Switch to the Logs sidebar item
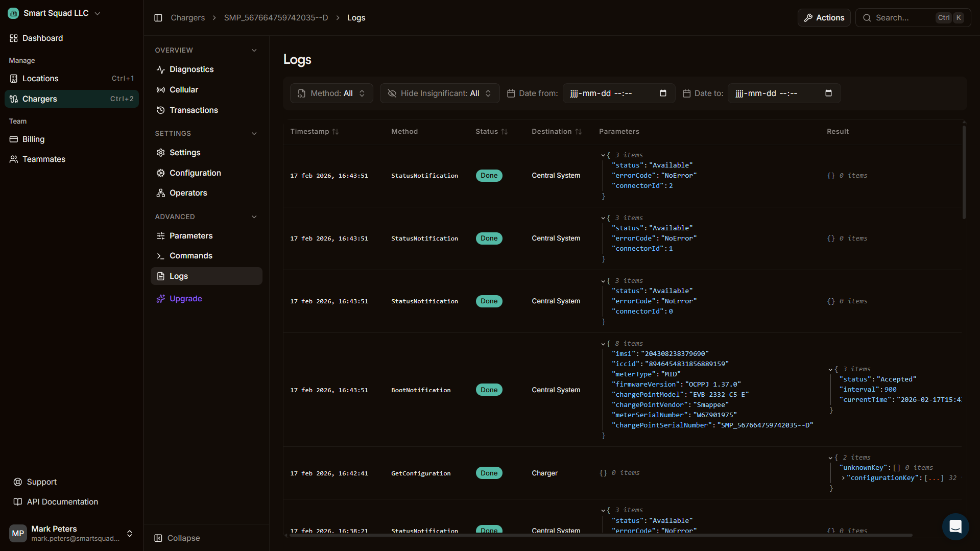The image size is (980, 551). point(178,276)
